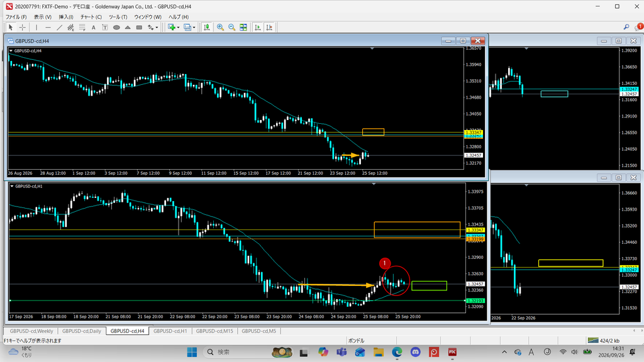Pick the Fibonacci retracement tool
This screenshot has height=362, width=644.
click(82, 28)
